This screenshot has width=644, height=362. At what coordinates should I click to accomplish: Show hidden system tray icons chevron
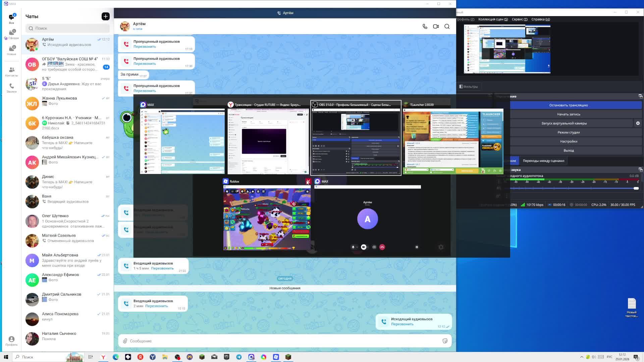pyautogui.click(x=582, y=357)
